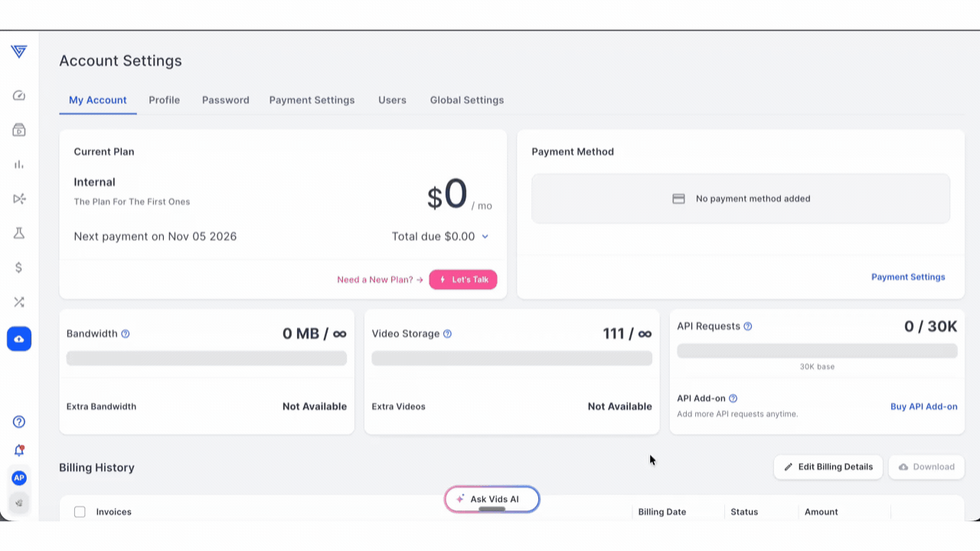Open the Ask Vids AI button
The width and height of the screenshot is (980, 551).
pos(492,499)
